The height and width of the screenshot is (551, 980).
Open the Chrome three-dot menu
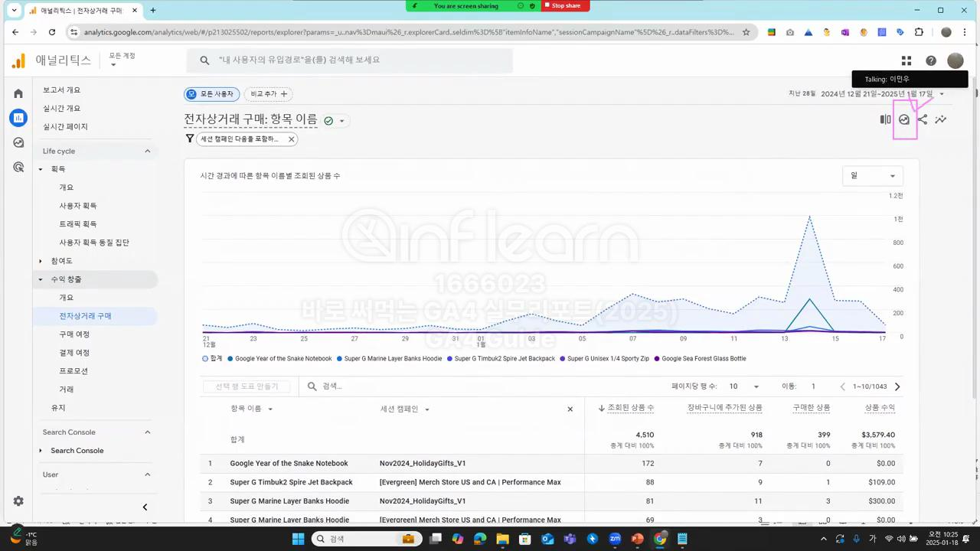tap(966, 32)
